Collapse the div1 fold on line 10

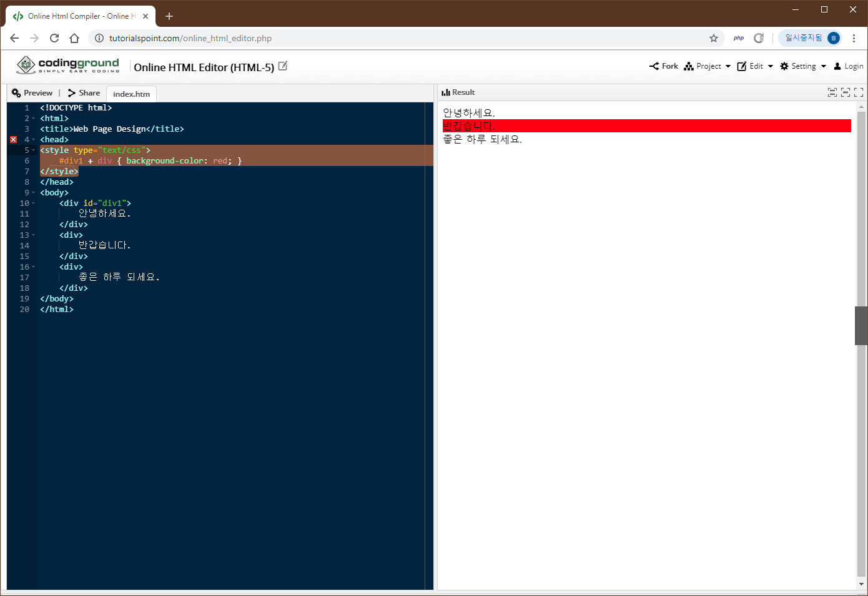[34, 203]
